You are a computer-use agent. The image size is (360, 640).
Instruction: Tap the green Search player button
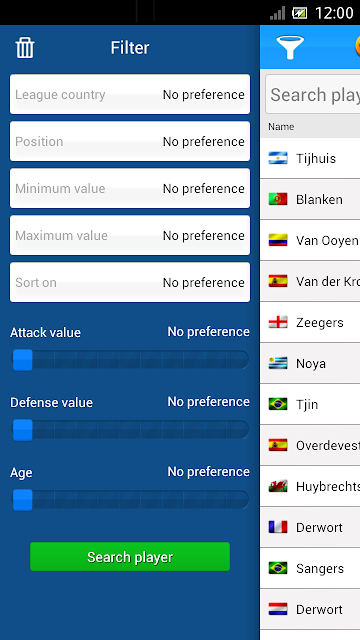pos(130,557)
